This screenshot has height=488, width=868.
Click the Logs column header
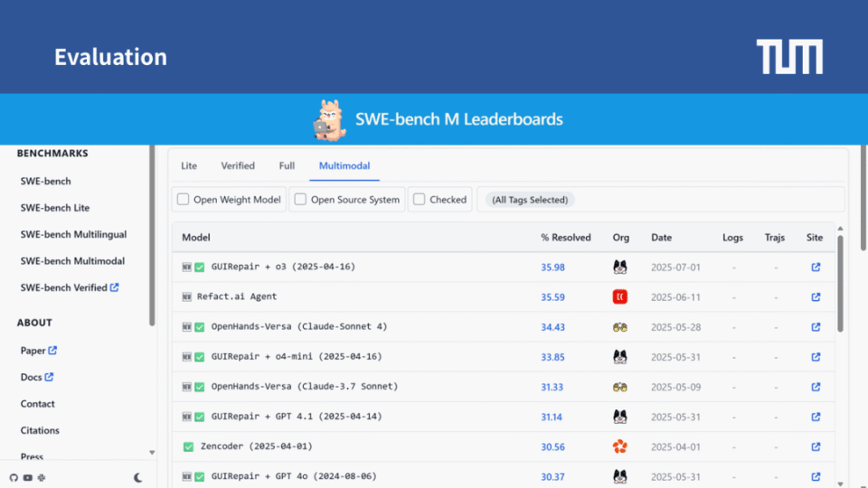733,238
